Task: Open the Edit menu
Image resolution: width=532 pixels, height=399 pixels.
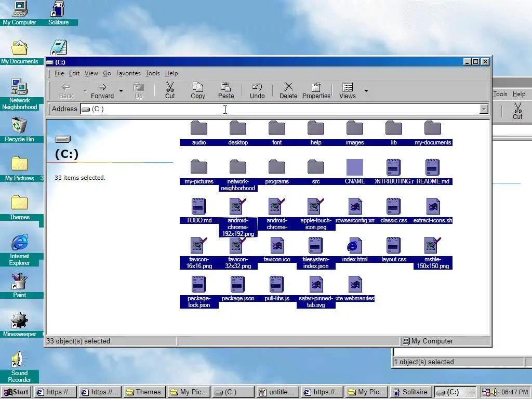Action: (74, 73)
